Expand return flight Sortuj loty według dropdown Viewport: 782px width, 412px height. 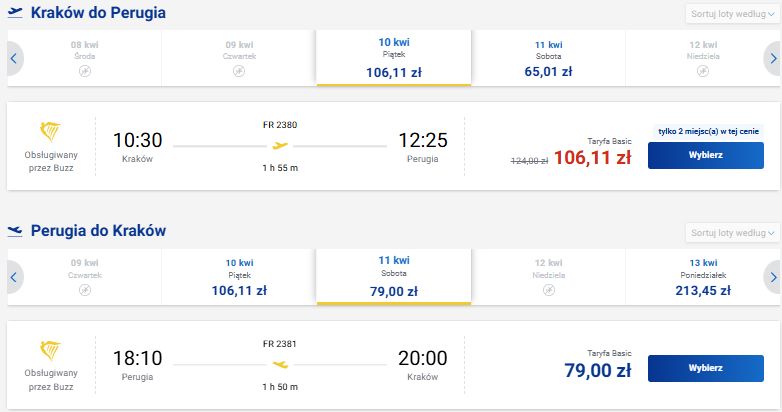coord(732,233)
